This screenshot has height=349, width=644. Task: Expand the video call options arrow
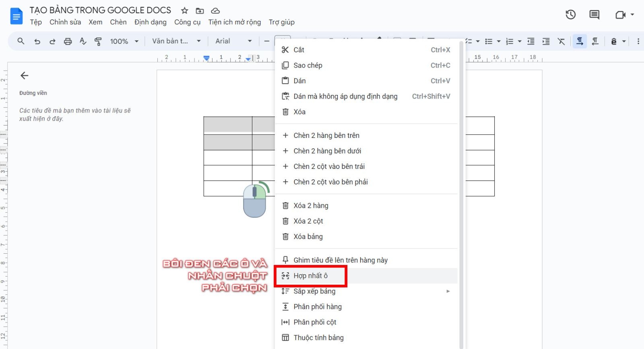coord(632,14)
